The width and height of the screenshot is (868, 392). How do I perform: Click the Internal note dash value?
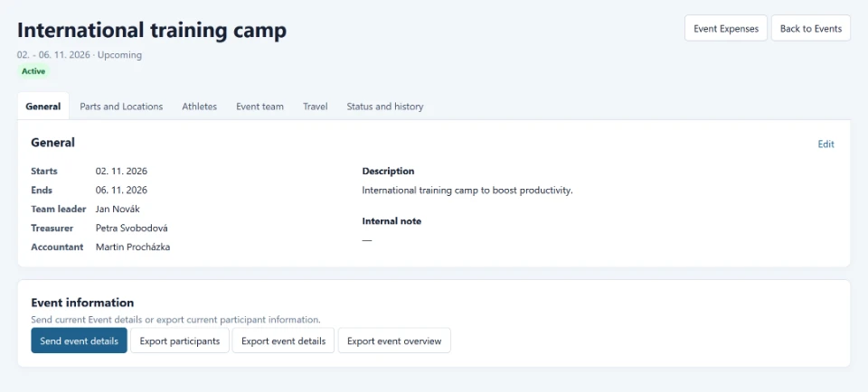tap(367, 240)
